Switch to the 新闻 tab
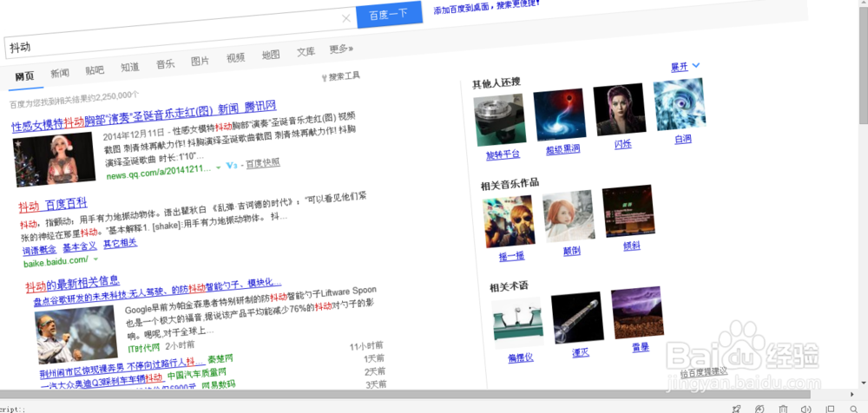 click(60, 73)
